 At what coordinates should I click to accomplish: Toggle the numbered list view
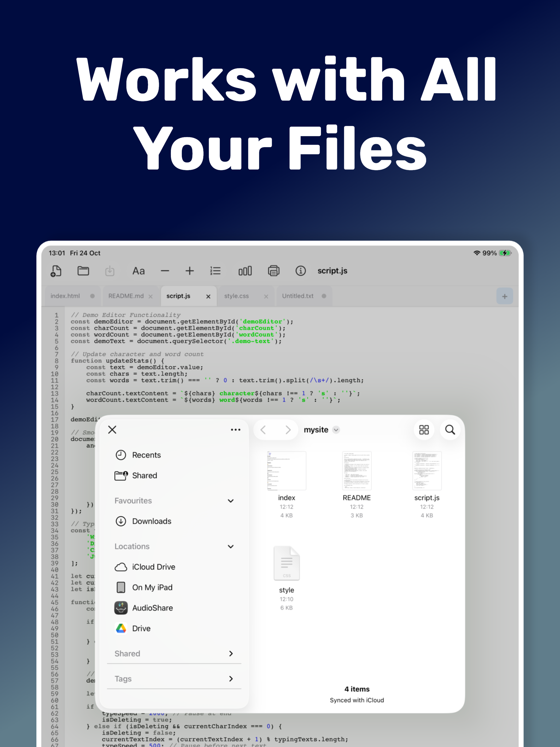coord(215,270)
